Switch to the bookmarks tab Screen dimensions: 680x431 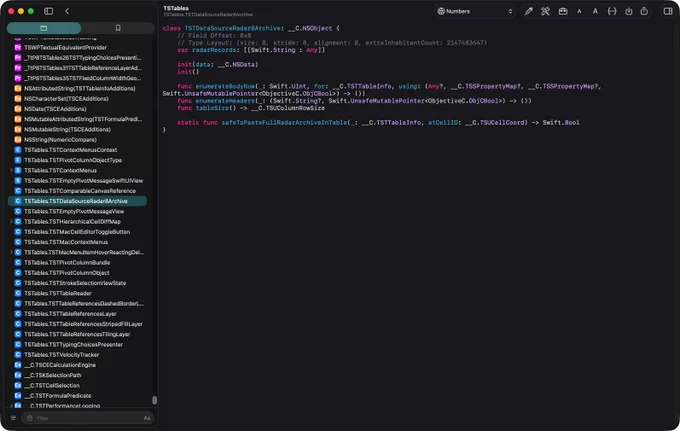click(x=118, y=28)
